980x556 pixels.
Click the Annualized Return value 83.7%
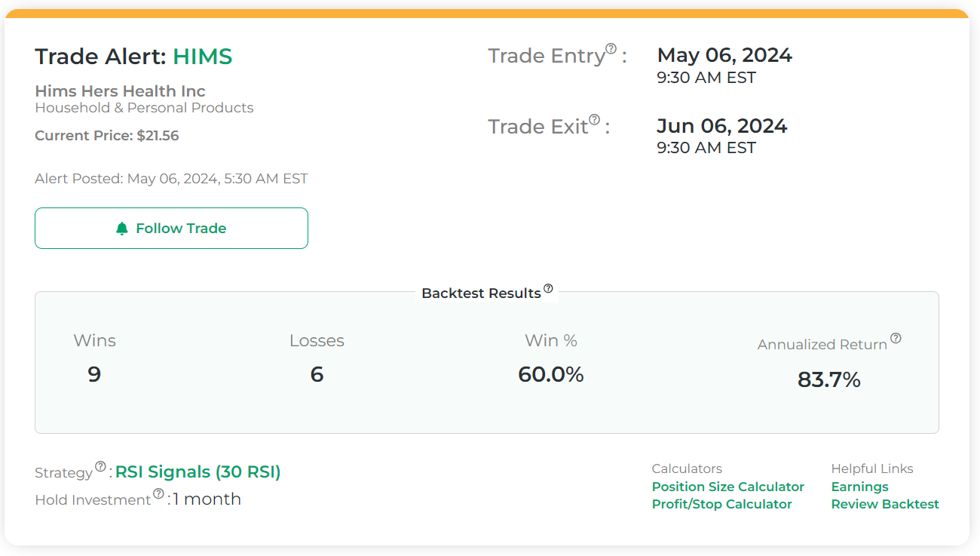829,379
